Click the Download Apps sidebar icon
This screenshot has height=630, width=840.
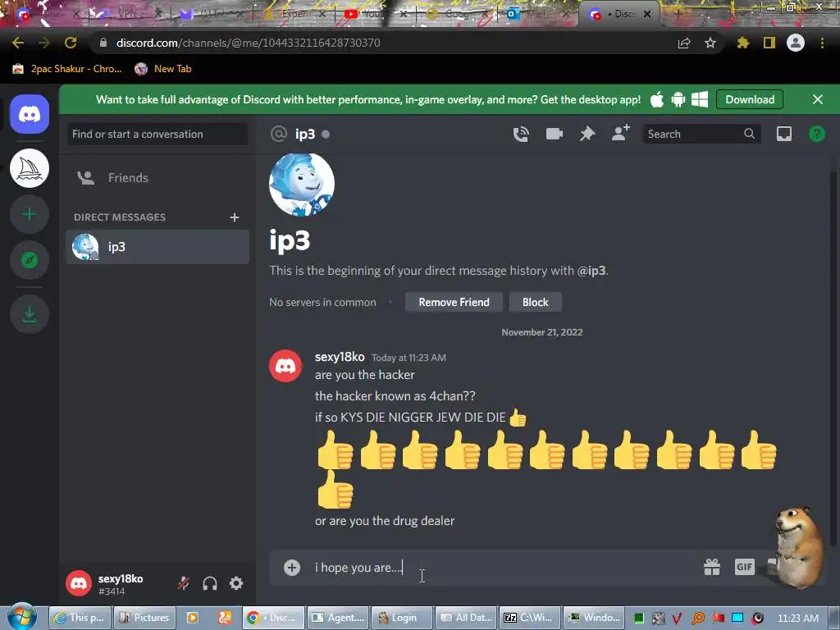pyautogui.click(x=30, y=314)
